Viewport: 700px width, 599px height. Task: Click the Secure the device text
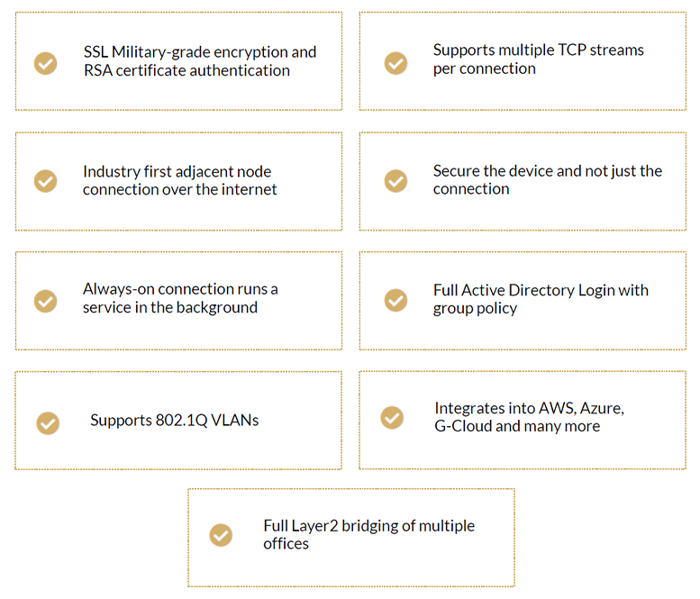tap(548, 180)
